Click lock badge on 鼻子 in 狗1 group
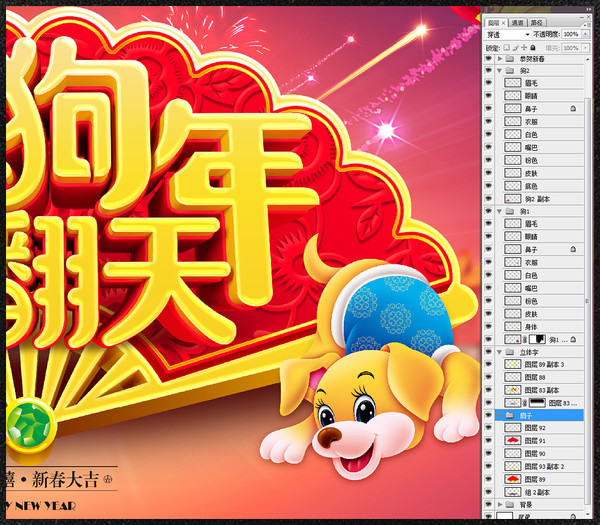This screenshot has width=600, height=525. [573, 249]
